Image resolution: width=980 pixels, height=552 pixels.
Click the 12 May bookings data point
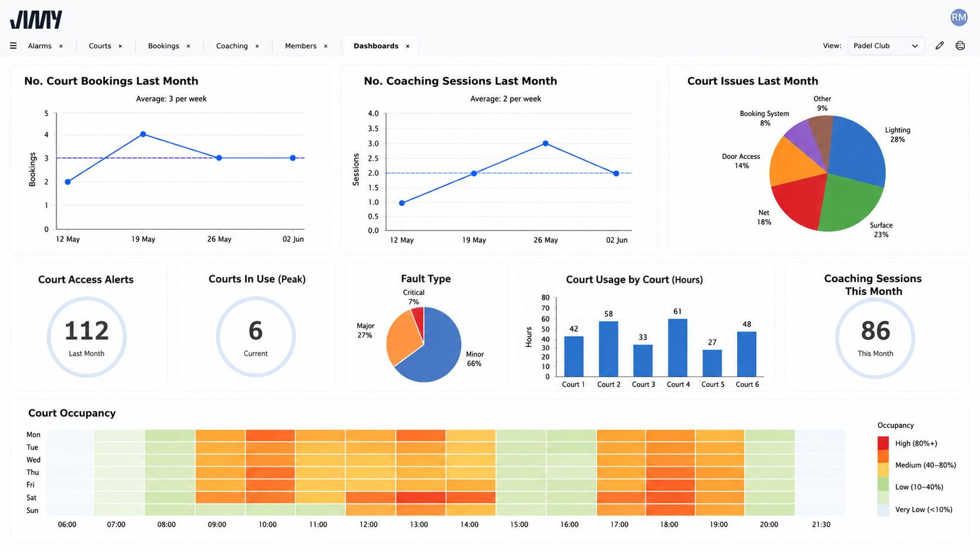(68, 182)
